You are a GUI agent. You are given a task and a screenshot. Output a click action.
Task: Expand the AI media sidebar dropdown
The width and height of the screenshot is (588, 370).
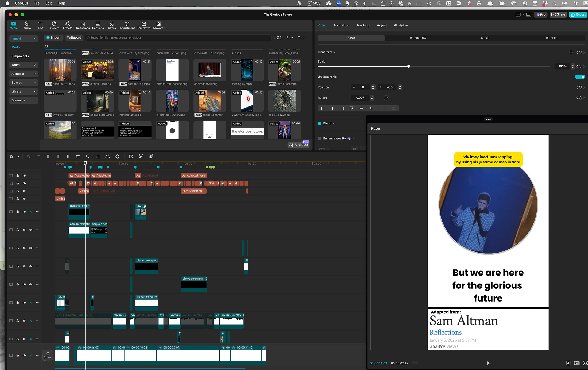[23, 74]
